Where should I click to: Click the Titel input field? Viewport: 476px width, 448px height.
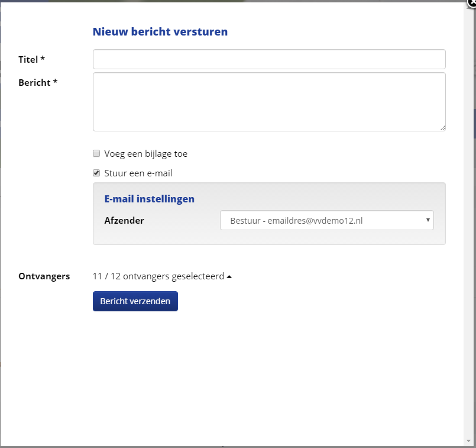point(269,59)
